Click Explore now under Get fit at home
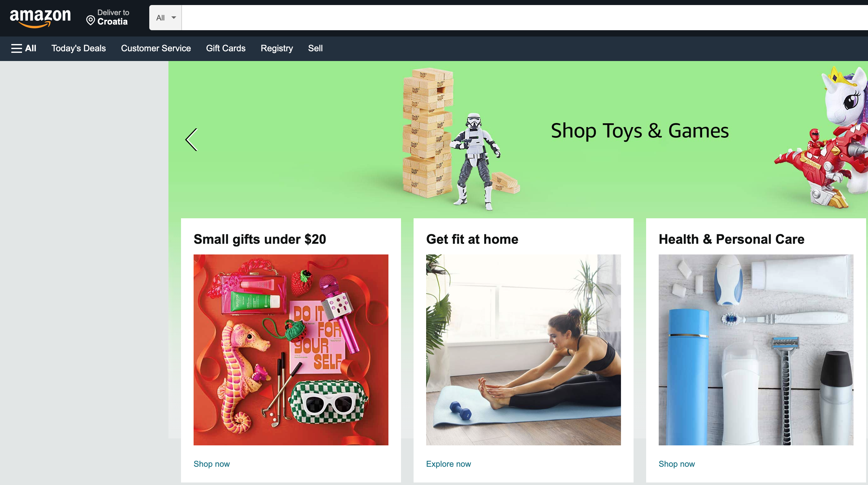 (448, 464)
